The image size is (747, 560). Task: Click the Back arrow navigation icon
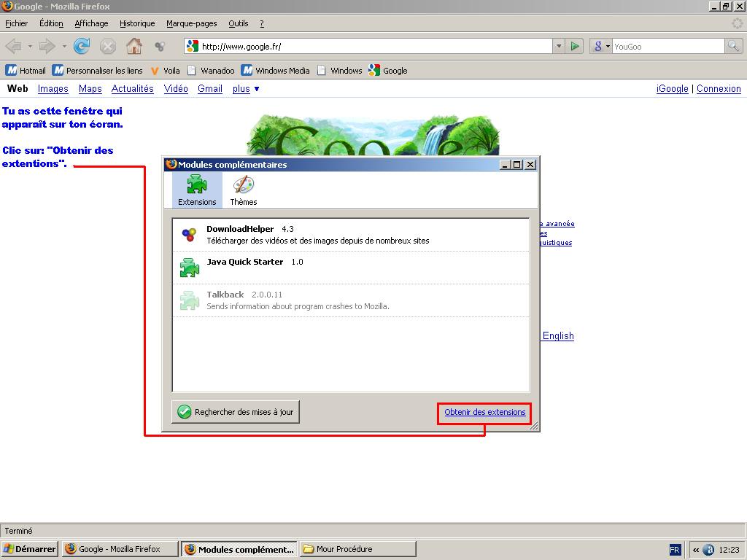pyautogui.click(x=14, y=47)
